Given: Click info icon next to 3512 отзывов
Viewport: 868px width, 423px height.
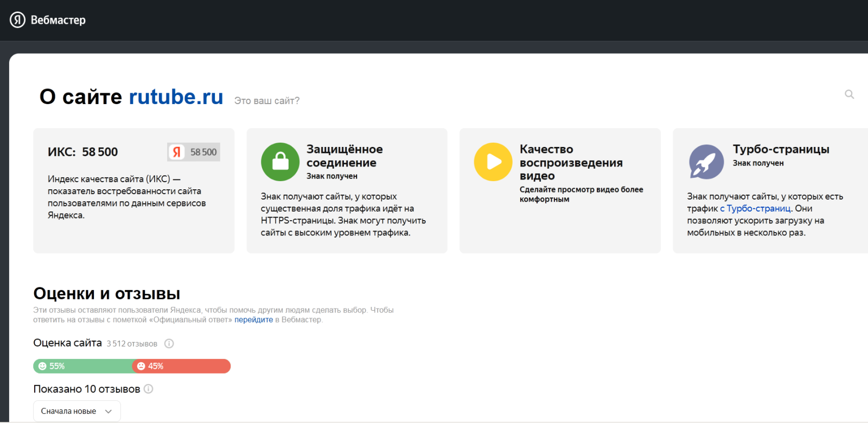Looking at the screenshot, I should (x=169, y=343).
